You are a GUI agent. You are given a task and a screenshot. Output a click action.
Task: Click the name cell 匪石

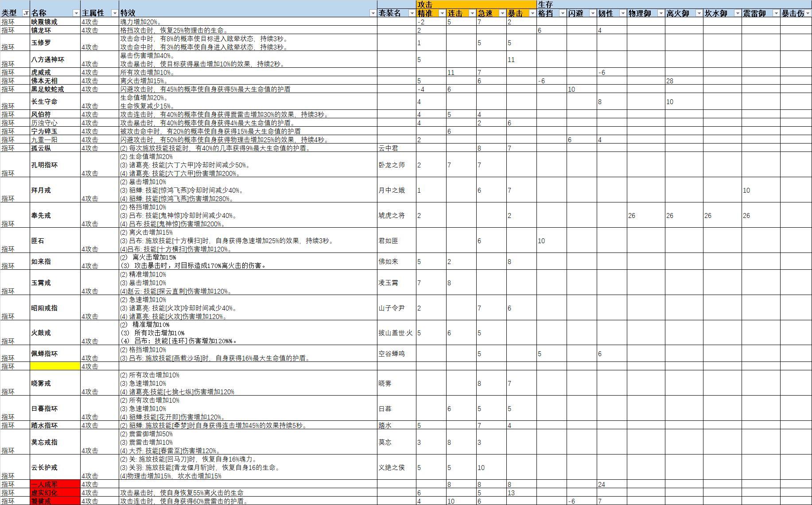(x=55, y=241)
